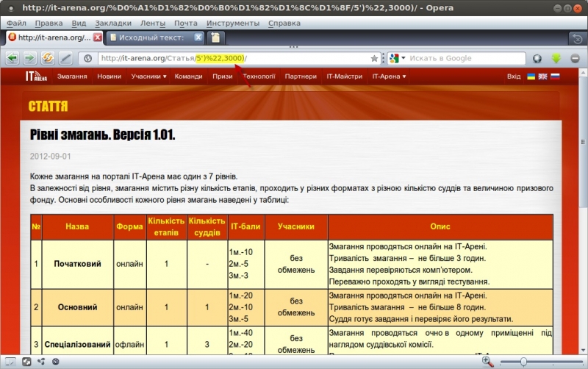Open the Новини site link

point(109,76)
